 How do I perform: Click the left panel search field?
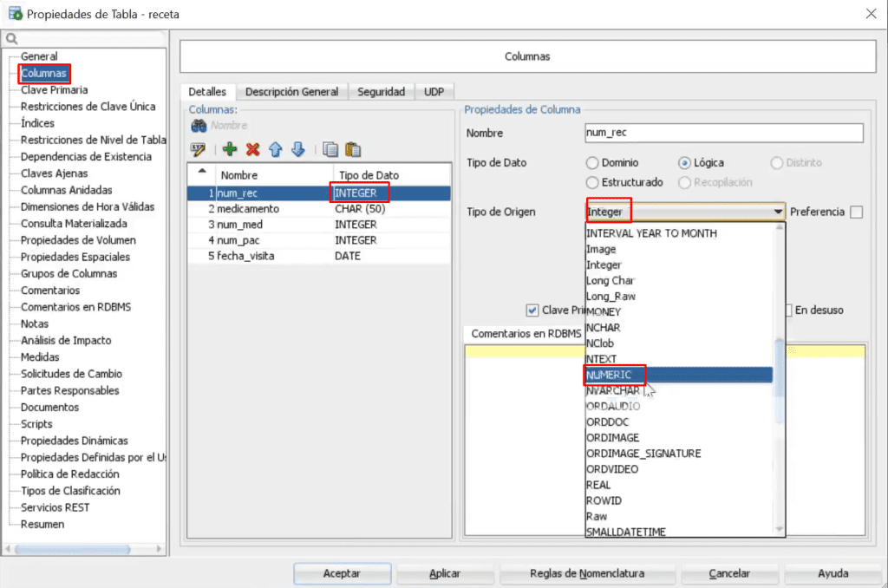point(85,38)
